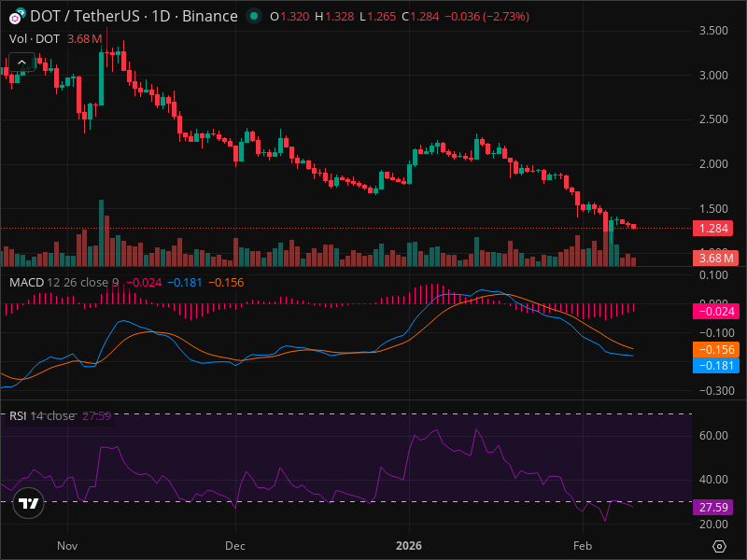Click the closing value C1.284 in the header
The width and height of the screenshot is (747, 560).
tap(420, 16)
